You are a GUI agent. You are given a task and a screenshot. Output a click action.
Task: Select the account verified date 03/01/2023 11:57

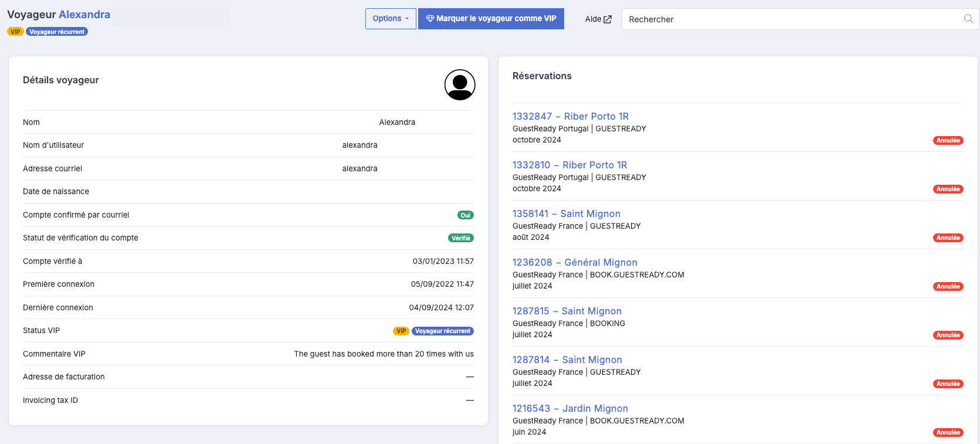click(x=443, y=261)
